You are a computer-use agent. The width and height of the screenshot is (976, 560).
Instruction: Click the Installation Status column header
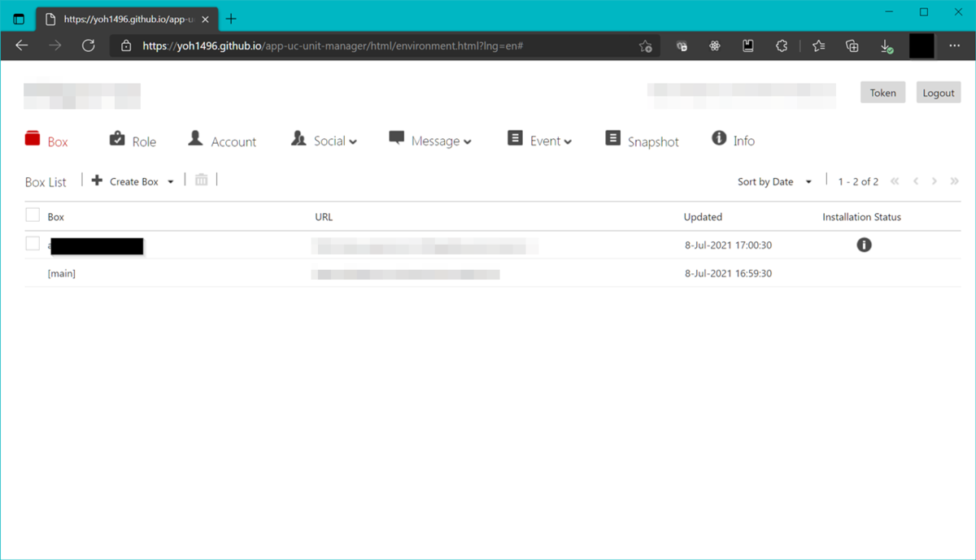tap(861, 217)
